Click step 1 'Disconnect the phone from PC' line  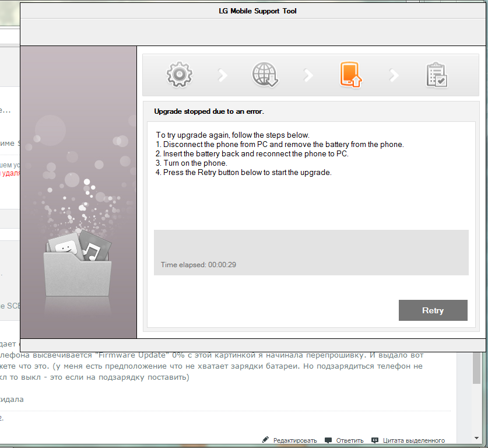tap(279, 145)
